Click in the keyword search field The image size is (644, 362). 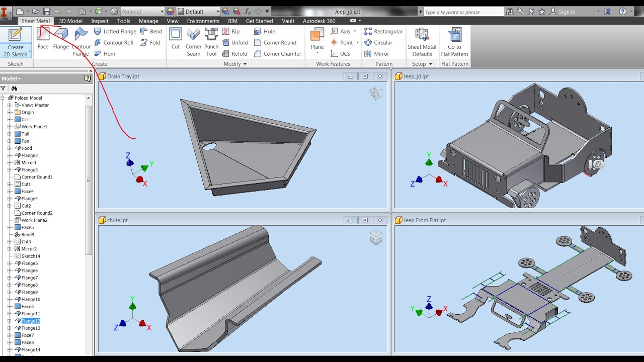click(463, 12)
